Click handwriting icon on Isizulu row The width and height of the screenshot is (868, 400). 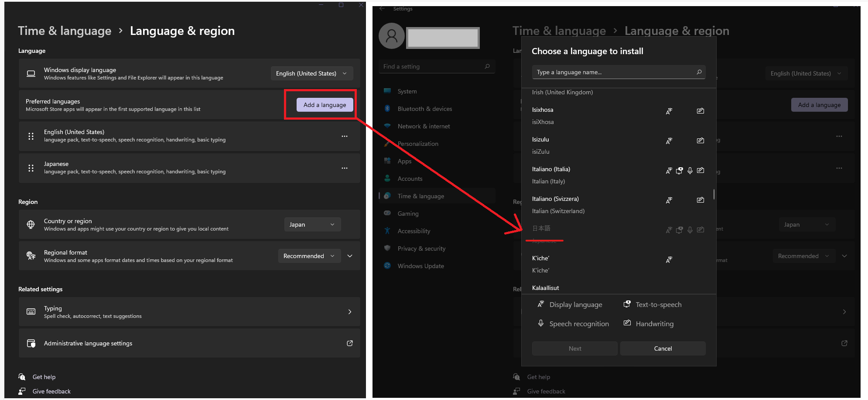click(701, 141)
